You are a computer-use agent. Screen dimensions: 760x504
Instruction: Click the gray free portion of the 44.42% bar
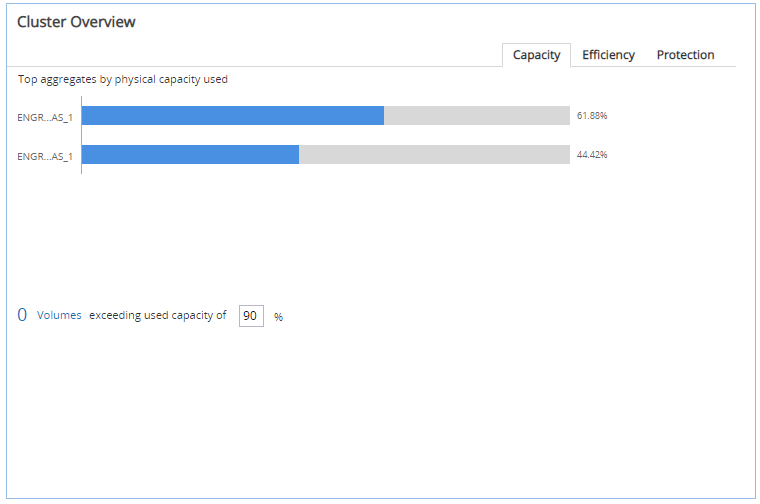point(434,155)
